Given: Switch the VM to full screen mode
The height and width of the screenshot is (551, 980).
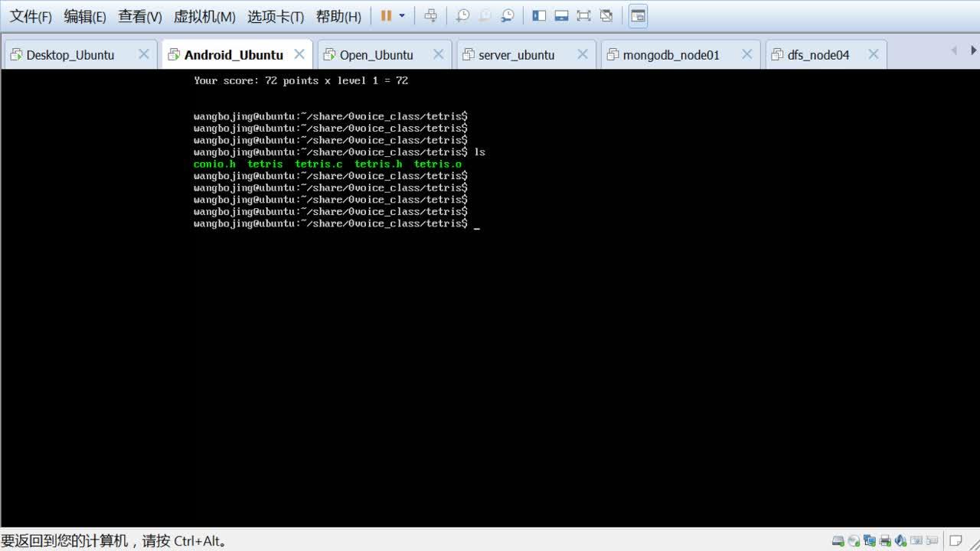Looking at the screenshot, I should [584, 15].
